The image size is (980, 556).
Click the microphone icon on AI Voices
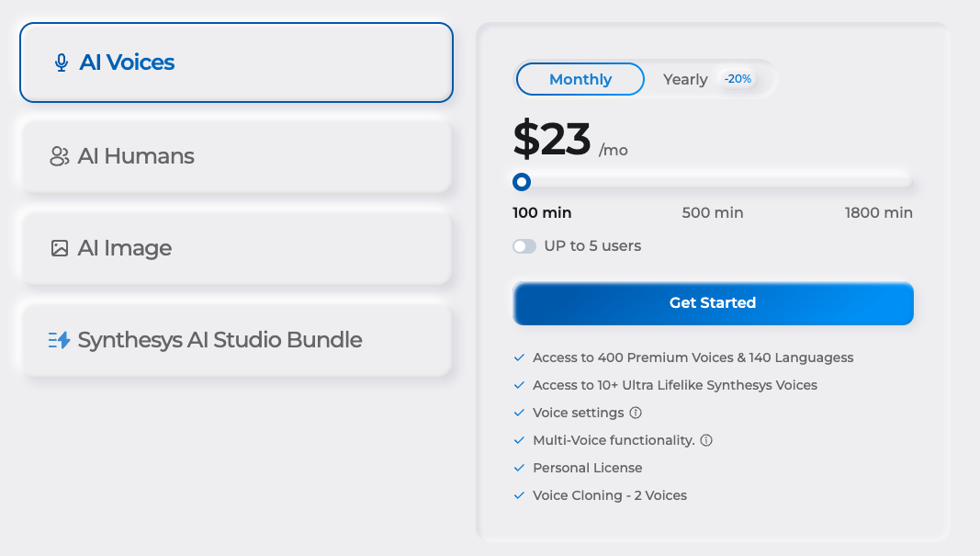[61, 62]
